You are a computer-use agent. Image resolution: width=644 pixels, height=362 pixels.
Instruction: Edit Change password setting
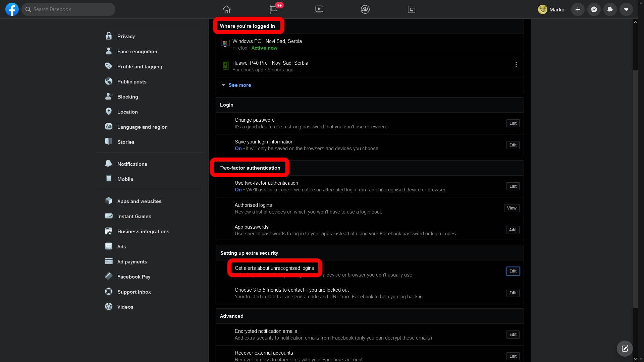coord(513,123)
